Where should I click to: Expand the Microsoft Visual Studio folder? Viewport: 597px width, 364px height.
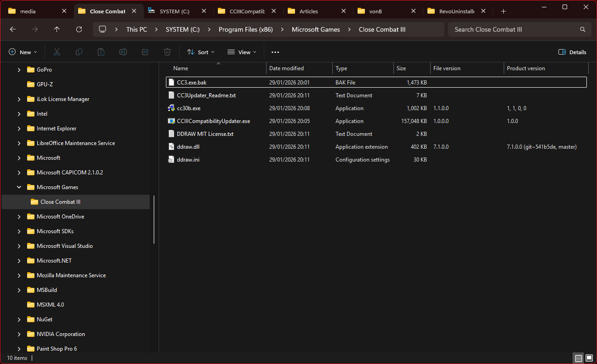[x=19, y=246]
